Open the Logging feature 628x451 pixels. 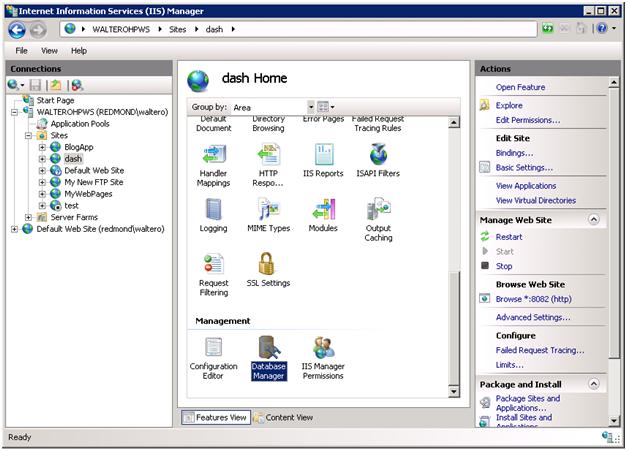click(x=213, y=216)
